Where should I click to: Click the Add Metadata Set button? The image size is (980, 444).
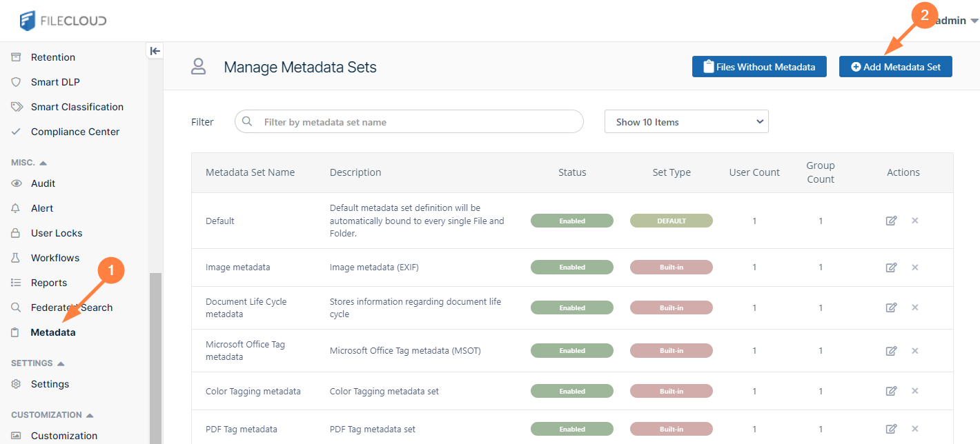pos(895,67)
